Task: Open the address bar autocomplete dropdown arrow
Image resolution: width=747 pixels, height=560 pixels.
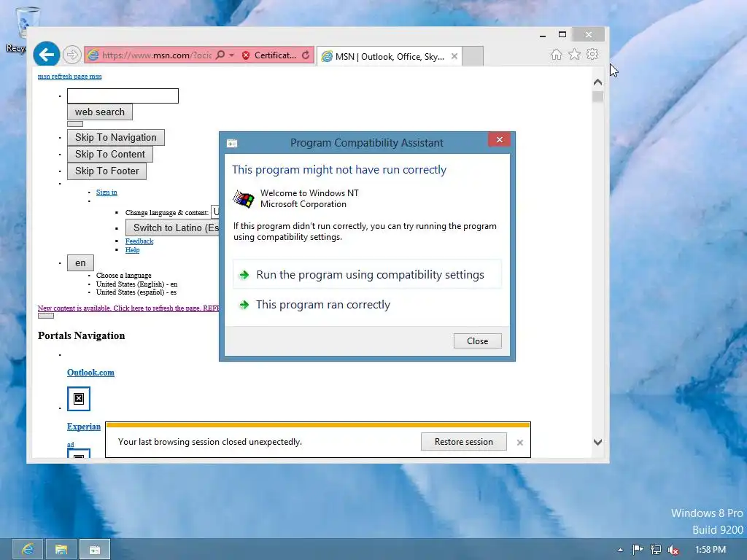Action: 231,55
